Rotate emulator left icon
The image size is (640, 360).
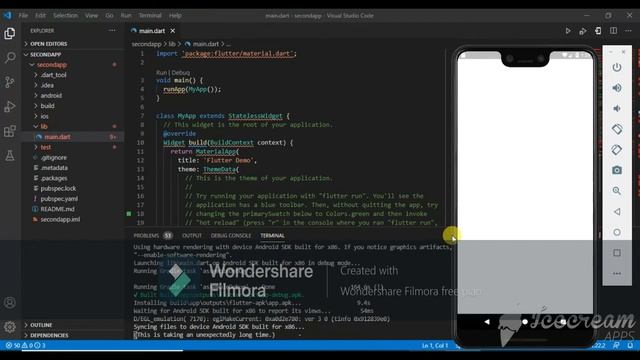(x=617, y=129)
